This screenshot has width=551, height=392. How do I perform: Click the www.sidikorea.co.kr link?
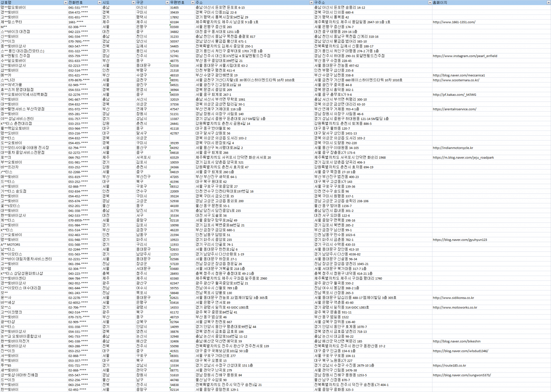(453, 298)
